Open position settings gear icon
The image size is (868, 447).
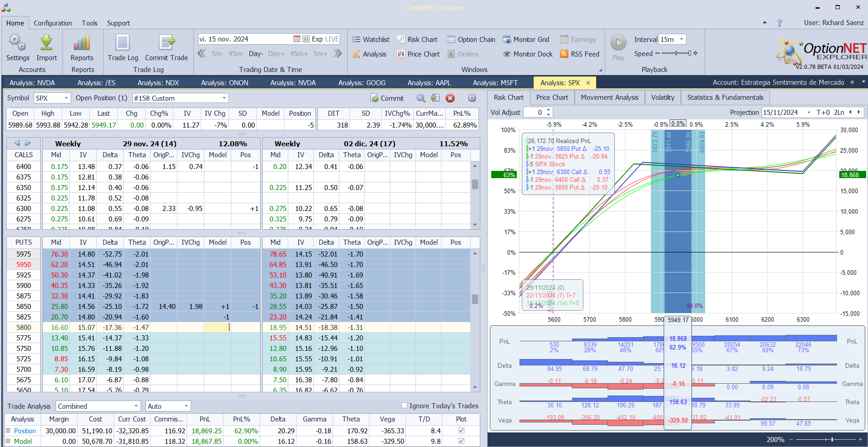point(472,98)
